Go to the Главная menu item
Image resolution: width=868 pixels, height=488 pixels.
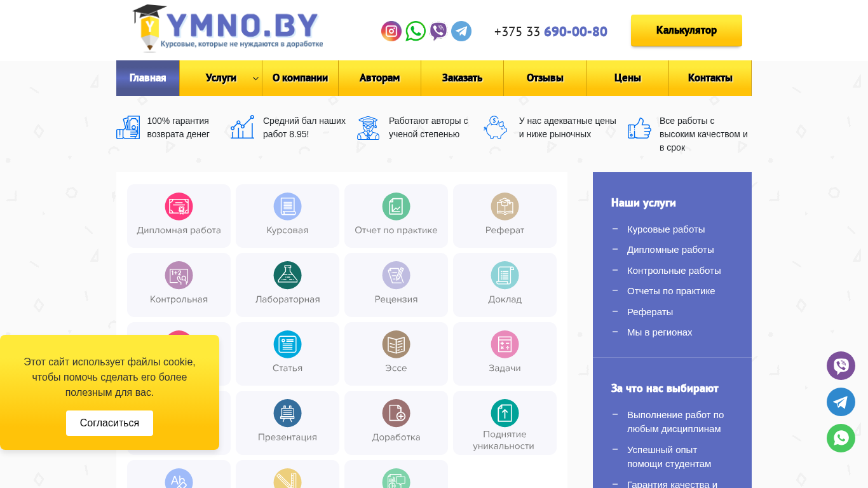pyautogui.click(x=148, y=78)
